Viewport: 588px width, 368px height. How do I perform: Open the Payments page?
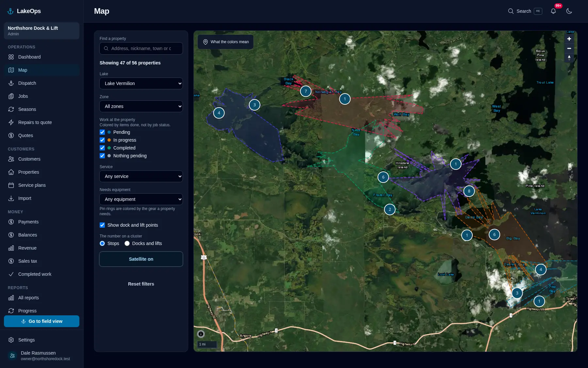click(41, 222)
